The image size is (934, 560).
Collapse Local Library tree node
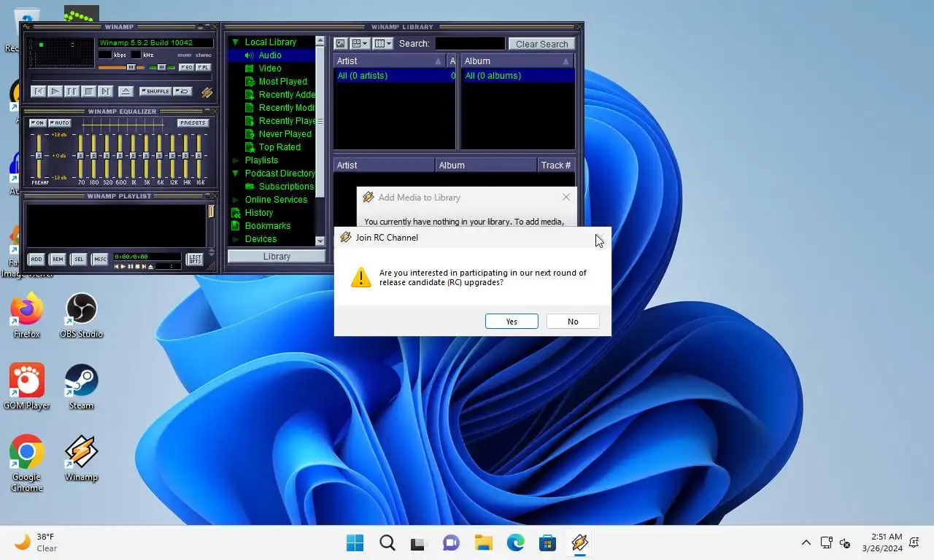pos(235,42)
